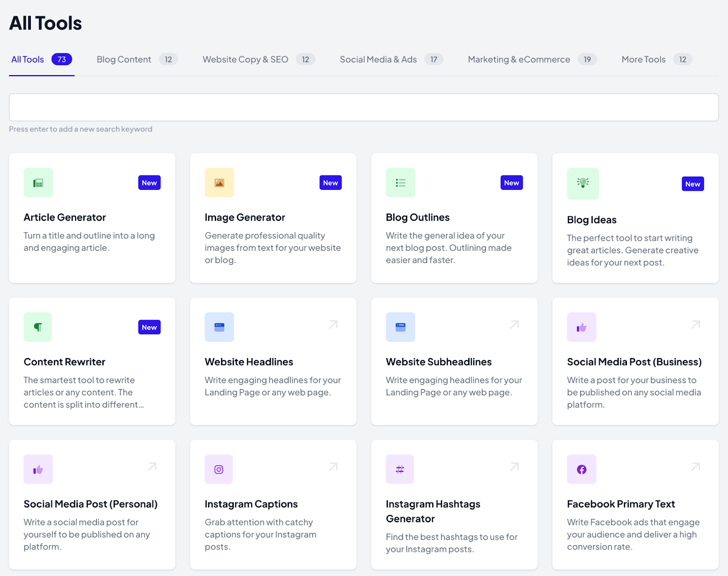Open the More Tools section
728x576 pixels.
point(643,59)
